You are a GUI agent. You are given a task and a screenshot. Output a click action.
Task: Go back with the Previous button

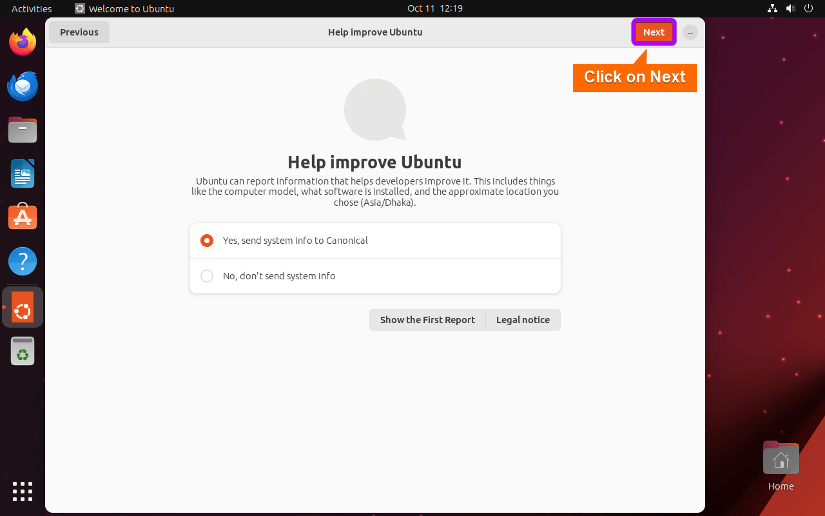(x=79, y=32)
